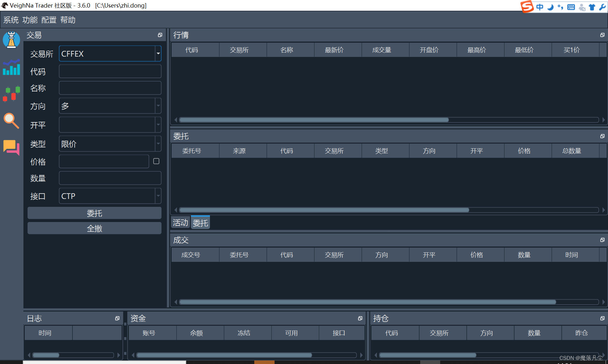Click the 行情 table horizontal scrollbar
Image resolution: width=608 pixels, height=364 pixels.
coord(313,120)
